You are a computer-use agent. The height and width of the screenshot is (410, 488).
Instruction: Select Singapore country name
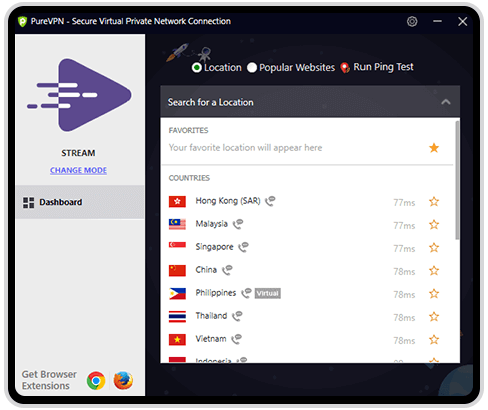tap(214, 247)
